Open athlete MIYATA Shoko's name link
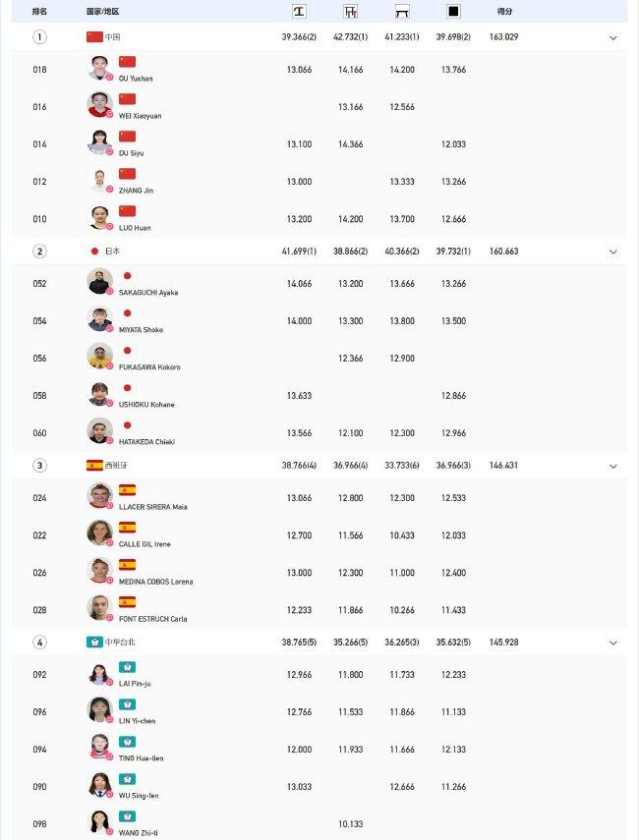The height and width of the screenshot is (840, 639). tap(141, 330)
